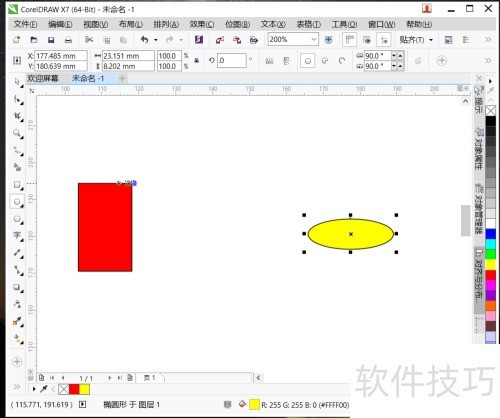Select the Polygon tool
500x418 pixels.
[x=17, y=219]
